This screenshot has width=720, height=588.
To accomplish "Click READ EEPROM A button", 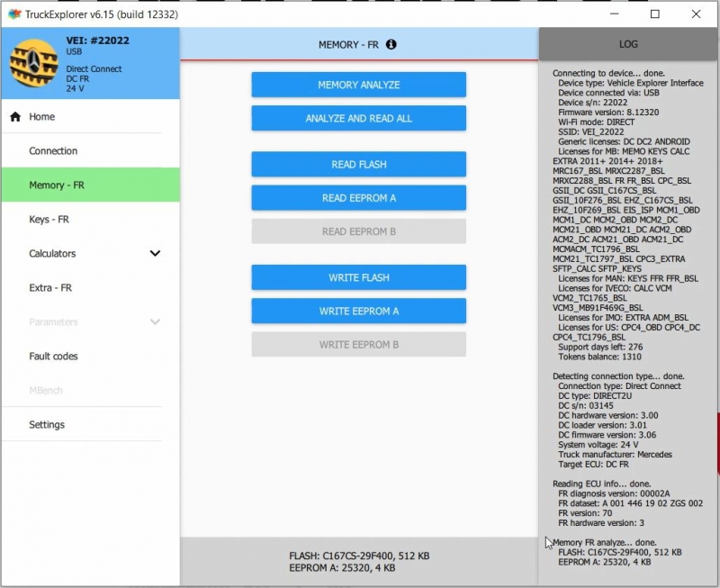I will point(358,197).
